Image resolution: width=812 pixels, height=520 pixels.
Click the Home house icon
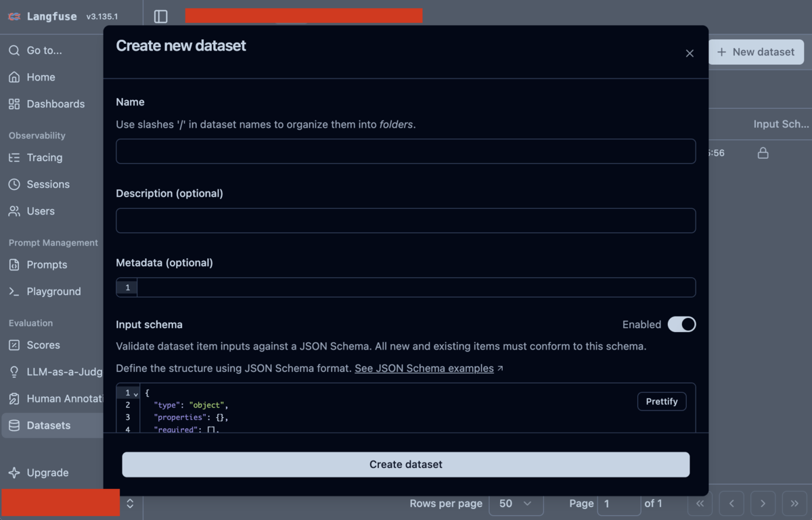pos(14,77)
